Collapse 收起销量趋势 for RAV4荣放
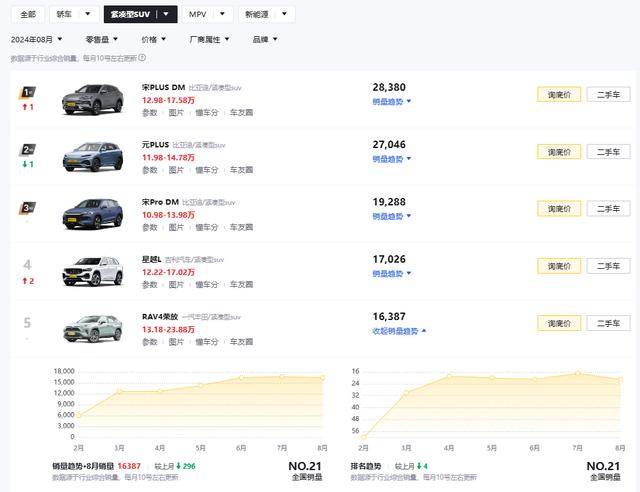The image size is (640, 492). coord(399,331)
